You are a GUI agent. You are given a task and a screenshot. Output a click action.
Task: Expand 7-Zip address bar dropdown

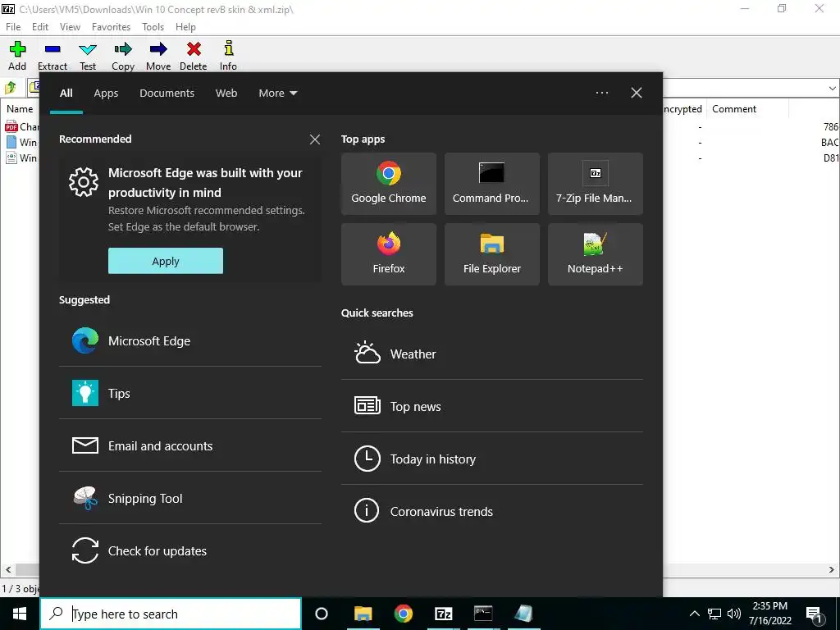(x=832, y=89)
